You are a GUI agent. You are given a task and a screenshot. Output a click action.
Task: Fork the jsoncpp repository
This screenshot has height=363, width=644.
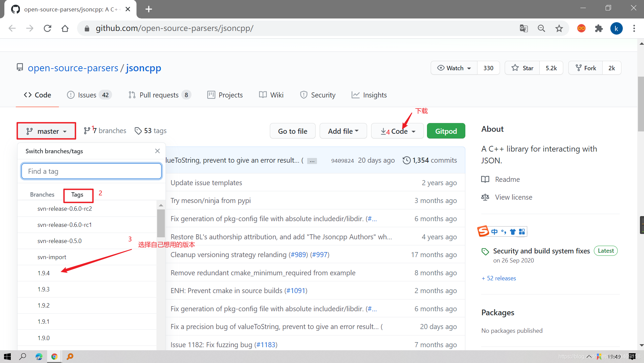[585, 68]
